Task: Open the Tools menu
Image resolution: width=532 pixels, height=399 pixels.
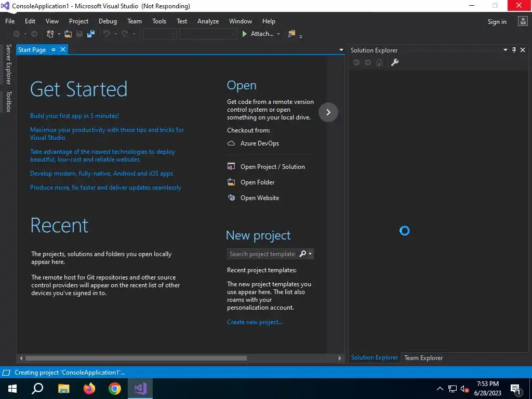Action: coord(159,21)
